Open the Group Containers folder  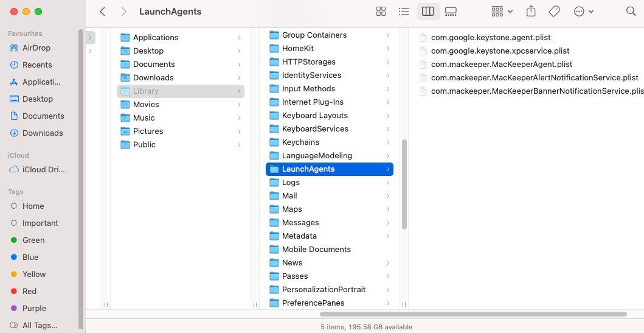click(330, 35)
